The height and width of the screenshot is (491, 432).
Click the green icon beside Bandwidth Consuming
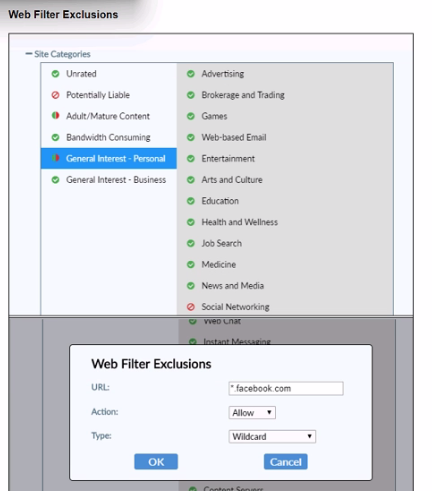[55, 137]
